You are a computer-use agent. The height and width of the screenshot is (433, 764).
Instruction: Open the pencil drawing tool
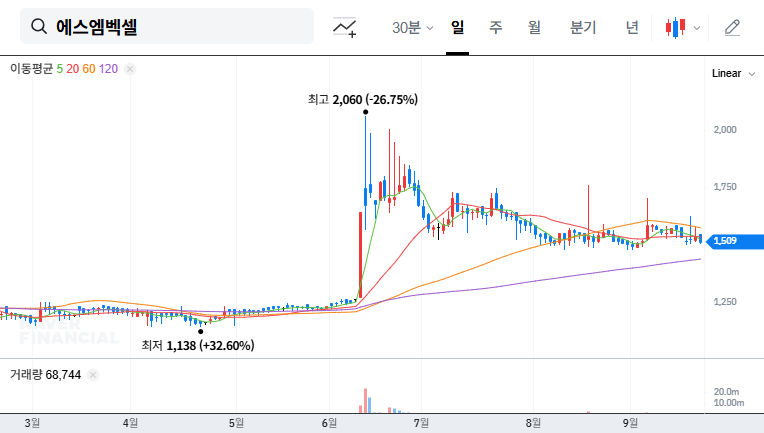732,28
